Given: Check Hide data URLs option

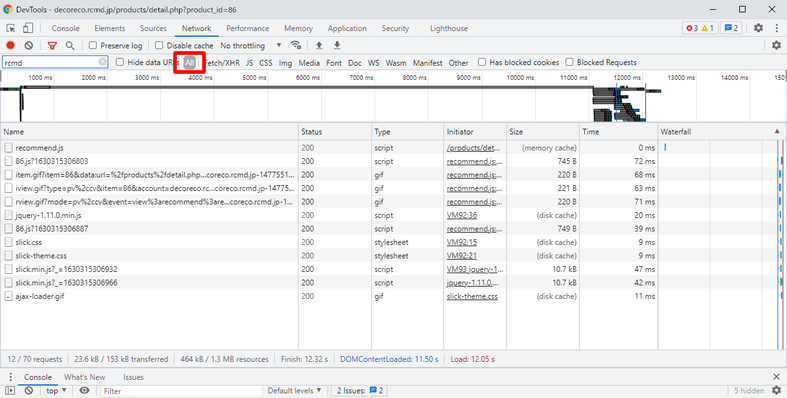Looking at the screenshot, I should 120,62.
